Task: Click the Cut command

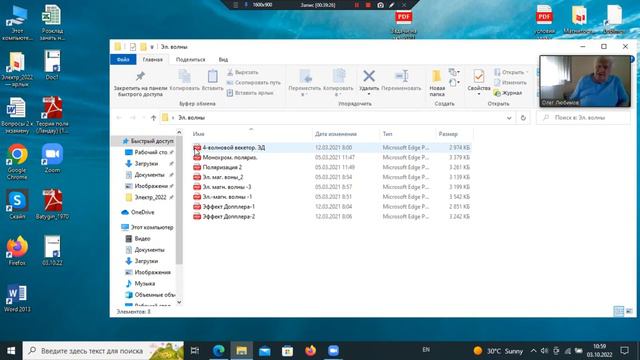Action: point(243,72)
